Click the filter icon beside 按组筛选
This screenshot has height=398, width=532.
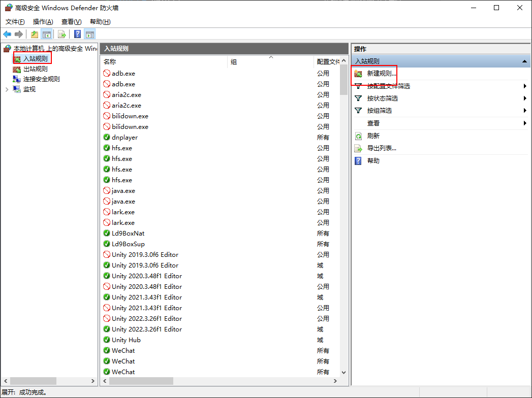[x=358, y=111]
